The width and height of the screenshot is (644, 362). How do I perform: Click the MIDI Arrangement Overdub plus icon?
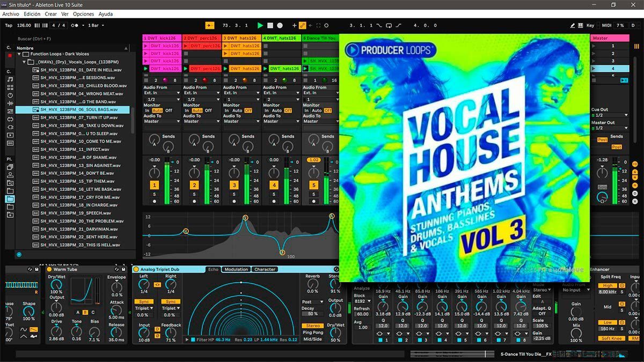point(294,25)
